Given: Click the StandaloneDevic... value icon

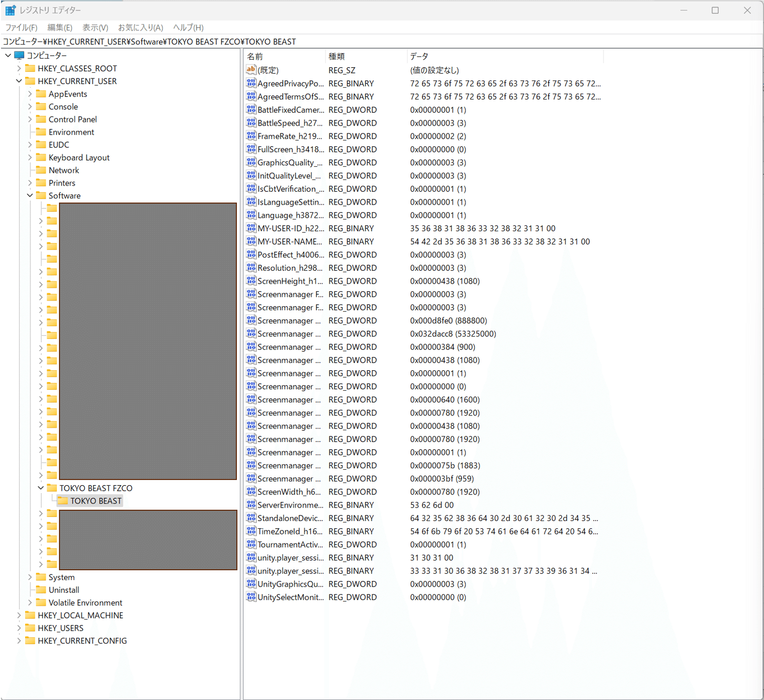Looking at the screenshot, I should (251, 518).
